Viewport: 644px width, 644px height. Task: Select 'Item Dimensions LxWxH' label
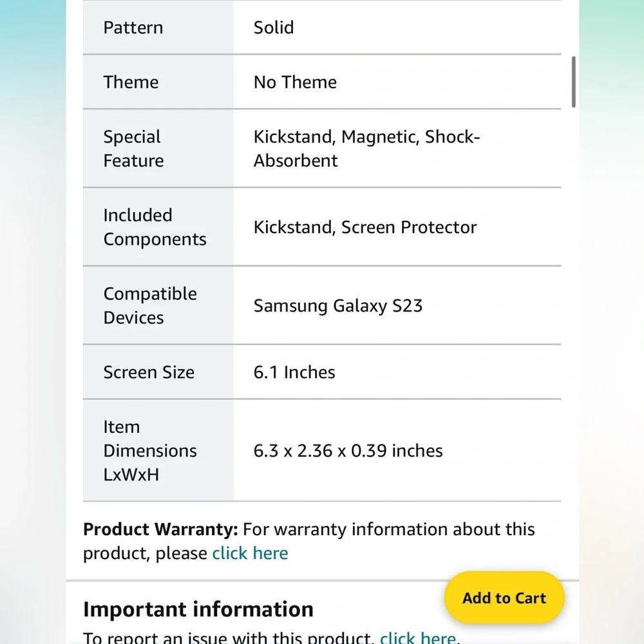pos(150,451)
